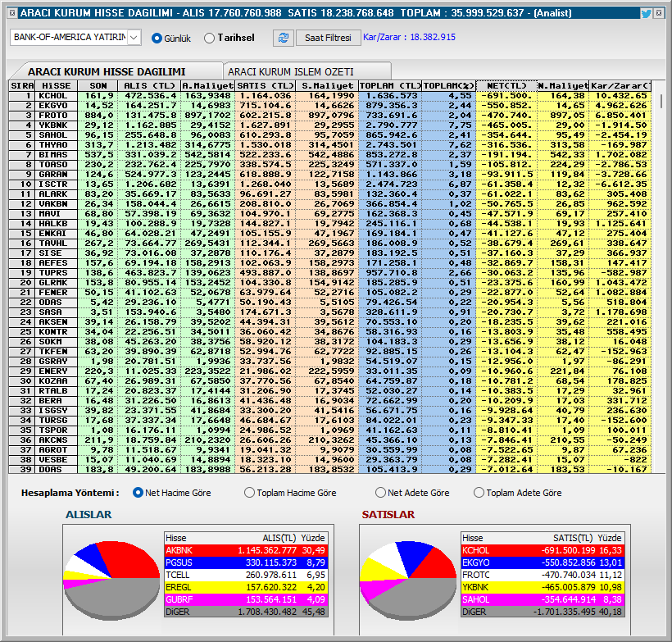Image resolution: width=672 pixels, height=642 pixels.
Task: Select the FENER stock row
Action: point(330,293)
